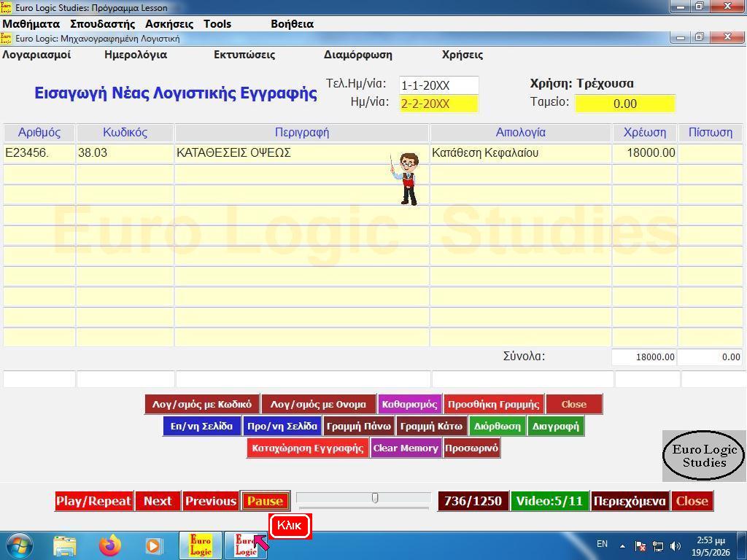This screenshot has width=747, height=560.
Task: Click Clear Memory button
Action: click(x=406, y=448)
